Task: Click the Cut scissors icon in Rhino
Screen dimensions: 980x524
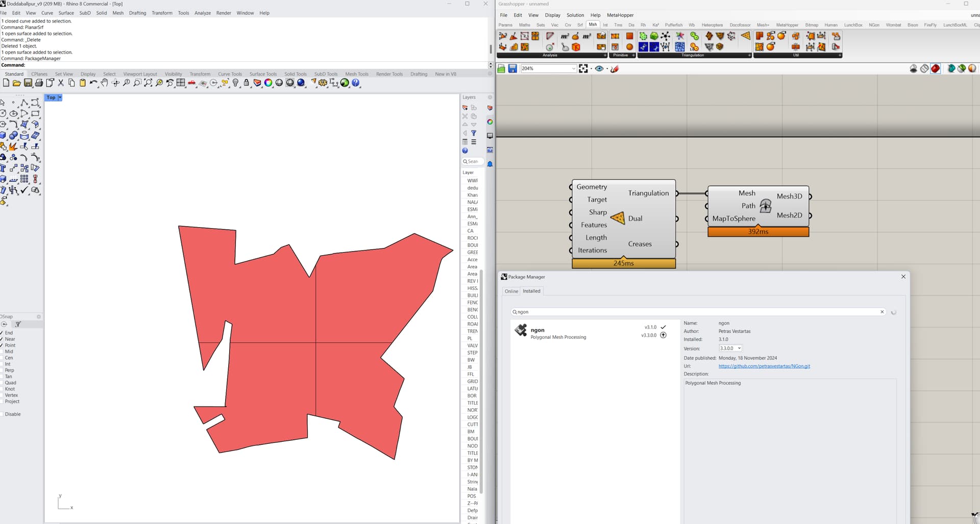Action: [61, 83]
